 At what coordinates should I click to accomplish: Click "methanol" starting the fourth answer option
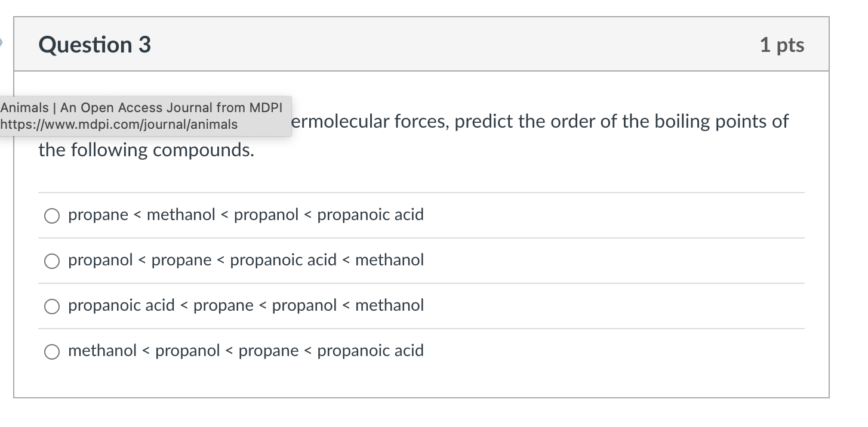(103, 351)
